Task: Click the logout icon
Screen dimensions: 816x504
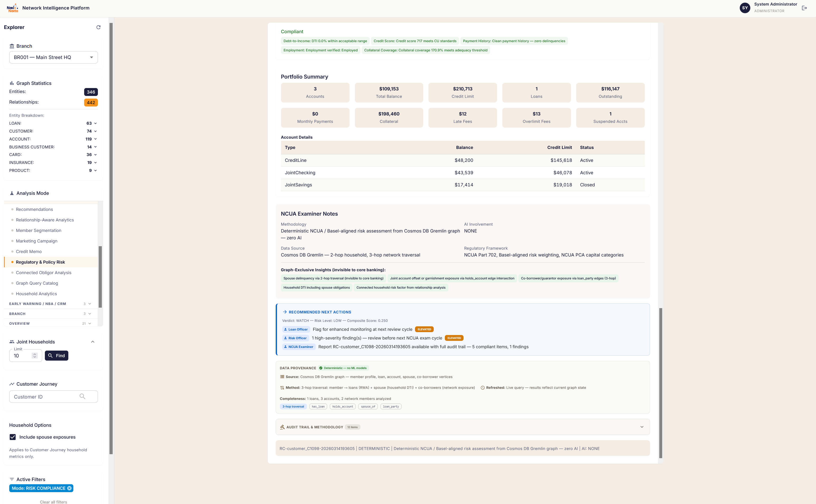Action: tap(804, 8)
